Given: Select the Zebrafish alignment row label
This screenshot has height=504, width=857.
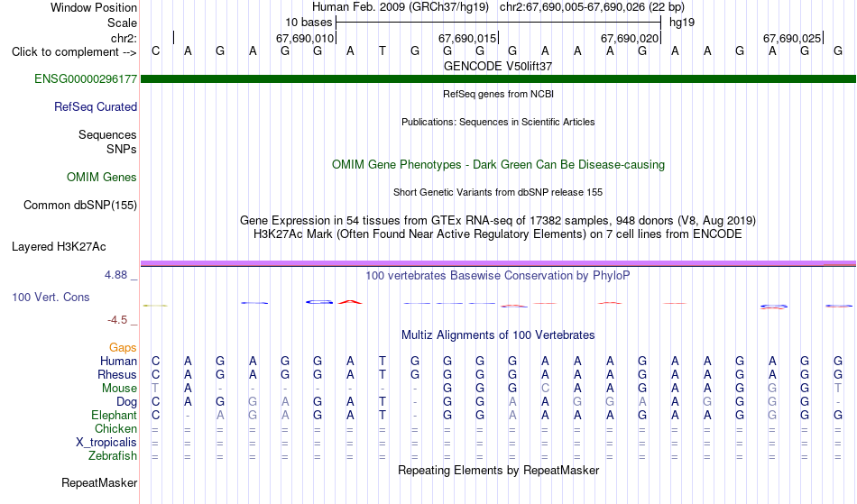Looking at the screenshot, I should 113,456.
